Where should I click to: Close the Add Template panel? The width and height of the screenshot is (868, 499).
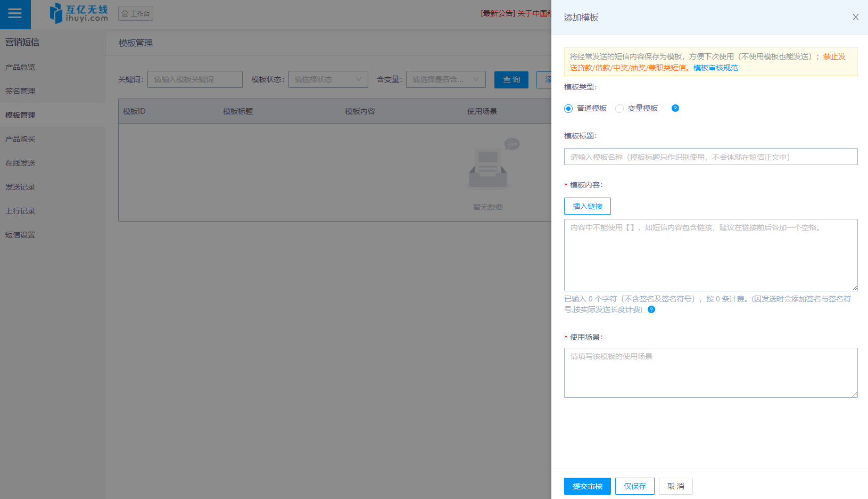point(855,17)
